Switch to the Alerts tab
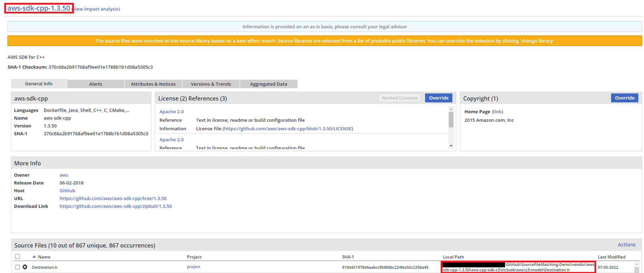Screen dimensions: 644x273 (95, 84)
